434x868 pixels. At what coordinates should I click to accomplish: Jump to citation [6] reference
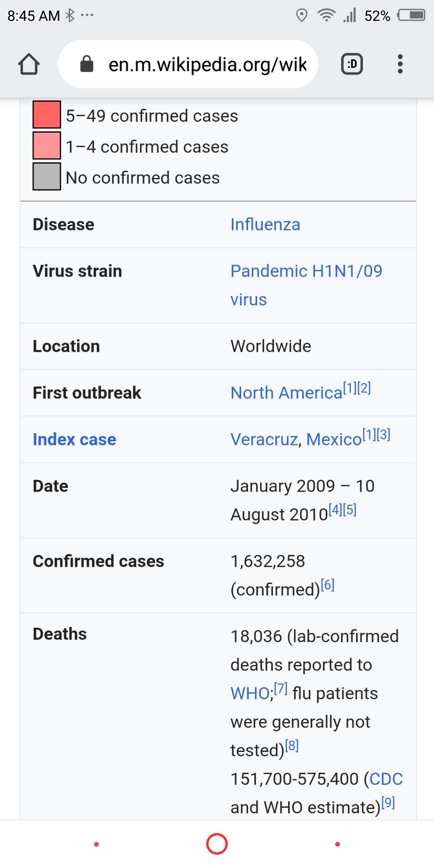[328, 585]
